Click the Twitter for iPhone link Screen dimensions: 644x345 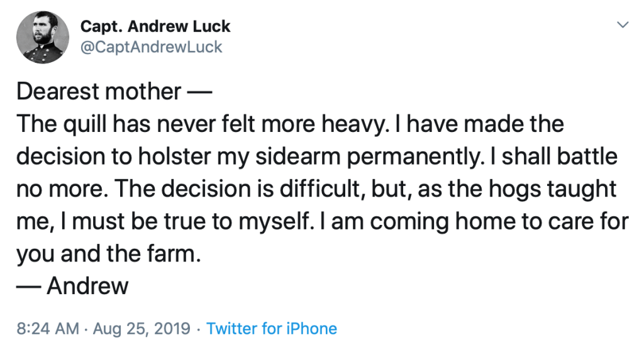click(272, 329)
